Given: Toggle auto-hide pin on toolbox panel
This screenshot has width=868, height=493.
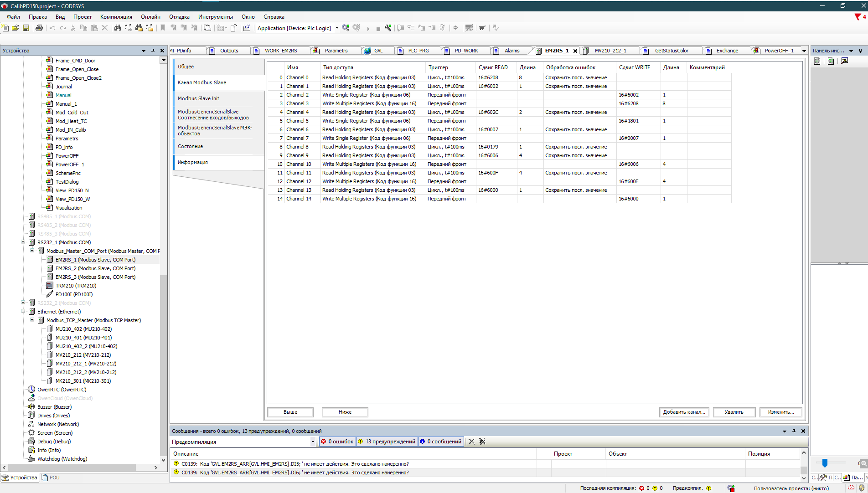Looking at the screenshot, I should [x=860, y=51].
